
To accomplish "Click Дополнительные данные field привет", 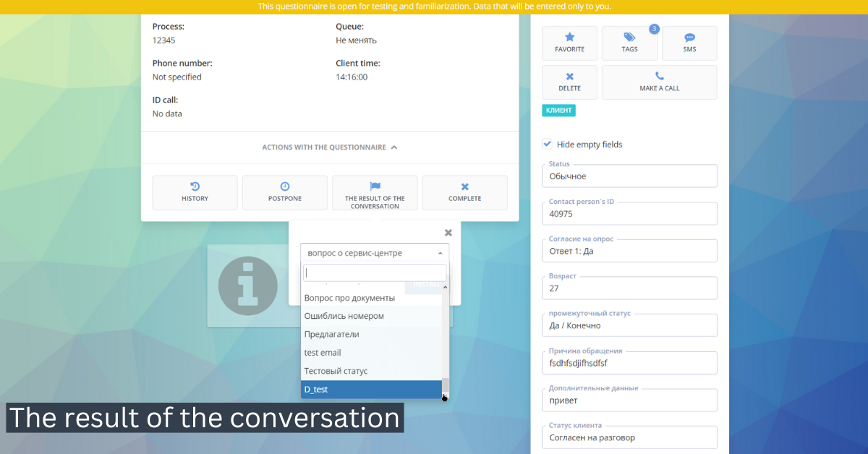I will [629, 401].
